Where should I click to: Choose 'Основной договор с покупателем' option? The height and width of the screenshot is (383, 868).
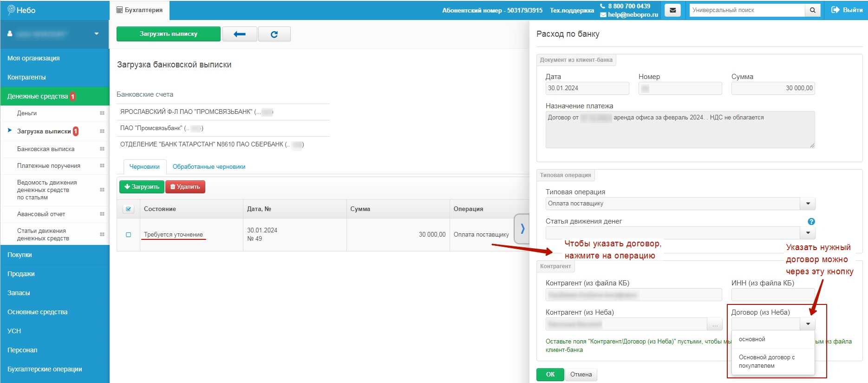773,361
